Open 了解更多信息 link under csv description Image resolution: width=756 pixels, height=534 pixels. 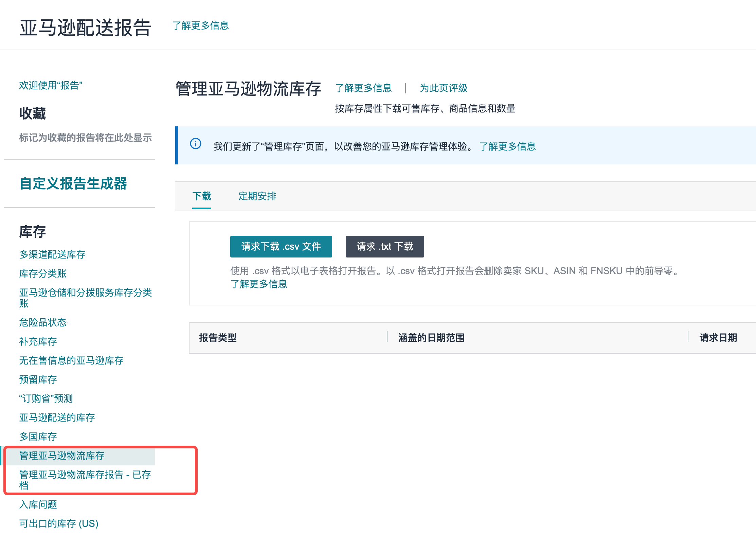[x=259, y=284]
